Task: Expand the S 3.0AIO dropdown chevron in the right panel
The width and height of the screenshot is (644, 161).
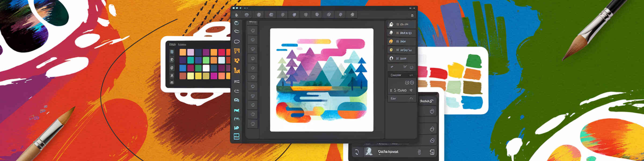Action: point(411,90)
